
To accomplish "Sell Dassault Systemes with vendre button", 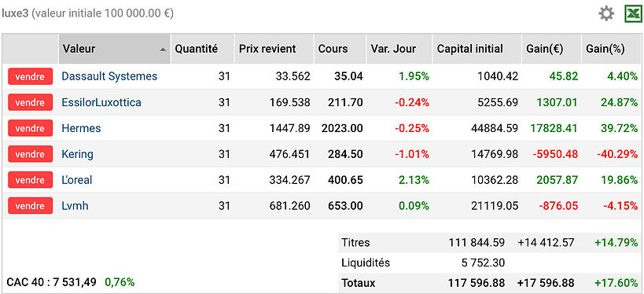I will click(x=30, y=76).
